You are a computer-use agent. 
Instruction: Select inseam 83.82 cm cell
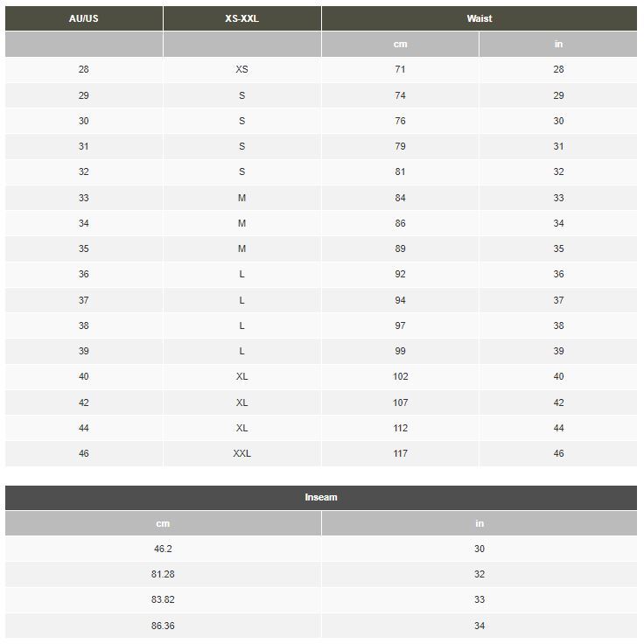click(x=163, y=599)
